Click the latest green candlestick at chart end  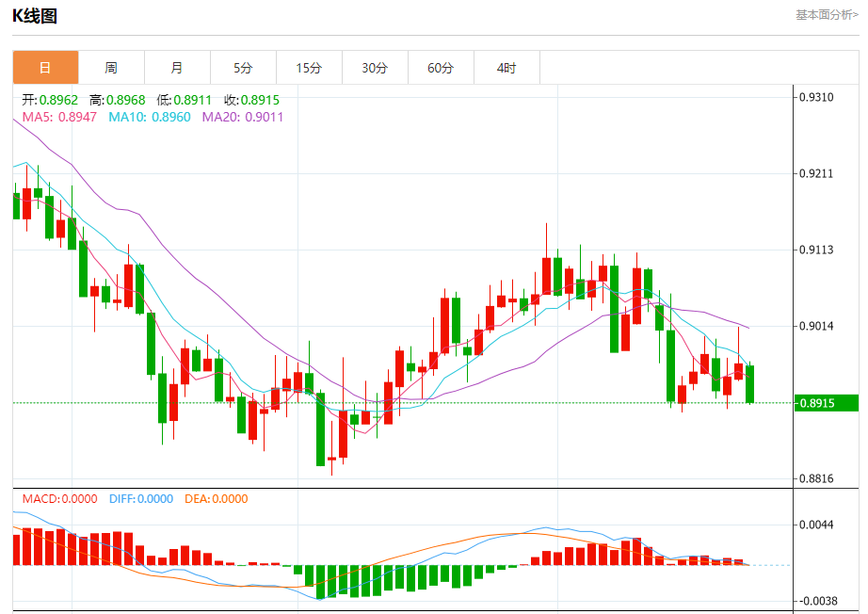(x=750, y=384)
